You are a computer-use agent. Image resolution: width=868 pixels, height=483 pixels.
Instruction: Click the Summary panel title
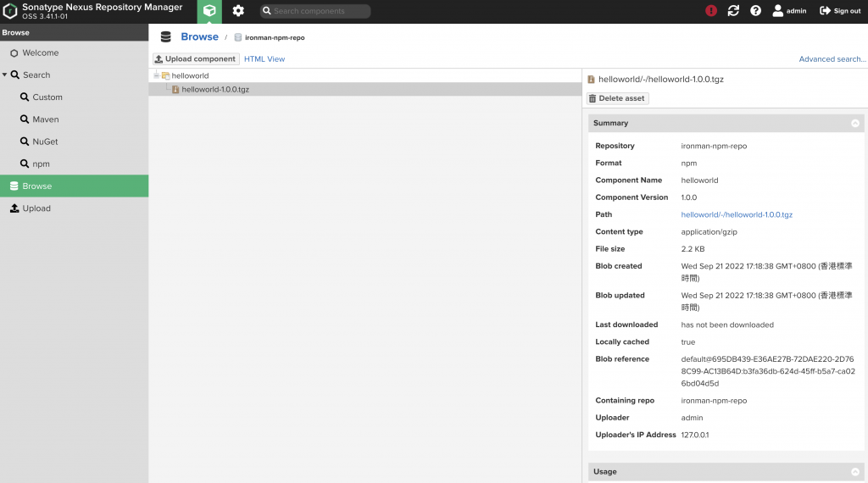pos(610,123)
